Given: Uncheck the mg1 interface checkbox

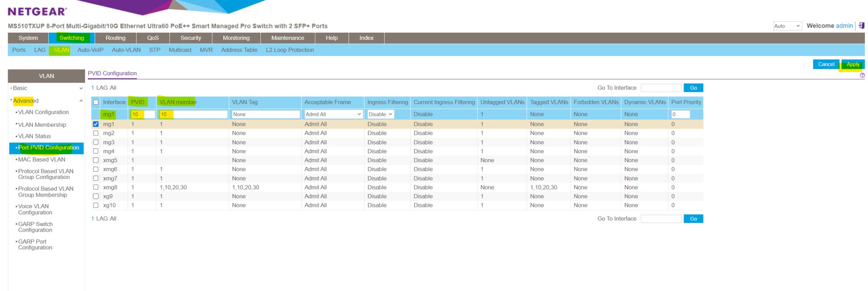Looking at the screenshot, I should pyautogui.click(x=96, y=124).
